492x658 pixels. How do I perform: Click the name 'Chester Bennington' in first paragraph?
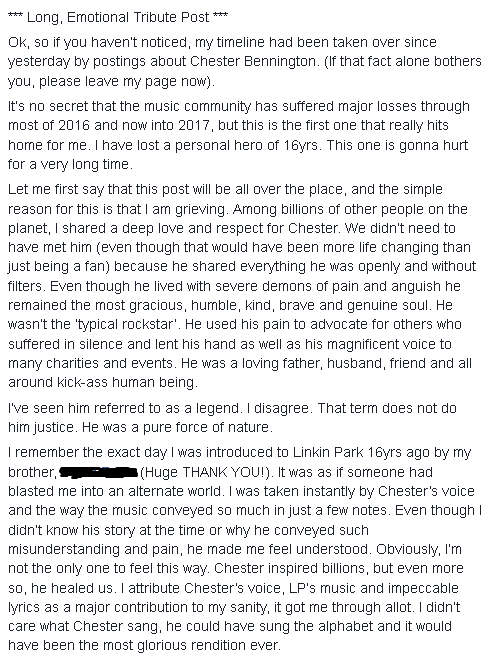pos(252,61)
